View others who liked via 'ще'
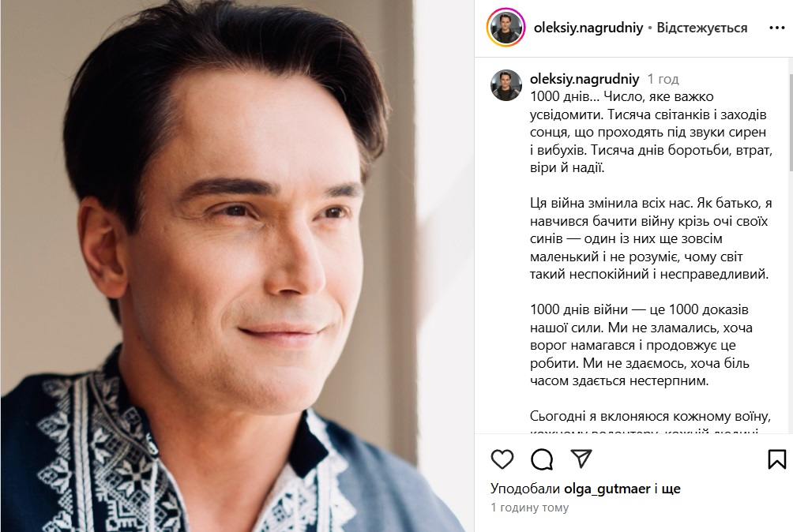 [x=671, y=489]
